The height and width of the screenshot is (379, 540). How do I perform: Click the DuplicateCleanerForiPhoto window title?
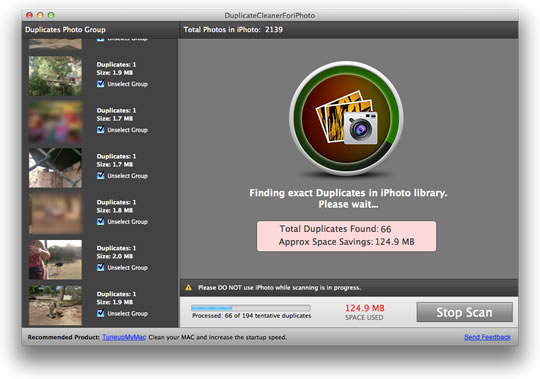(x=270, y=15)
